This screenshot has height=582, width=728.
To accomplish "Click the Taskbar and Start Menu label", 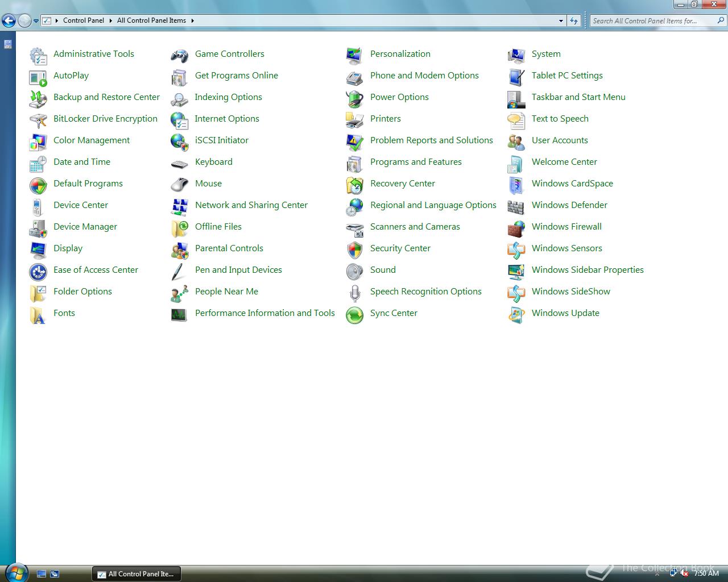I will click(578, 97).
